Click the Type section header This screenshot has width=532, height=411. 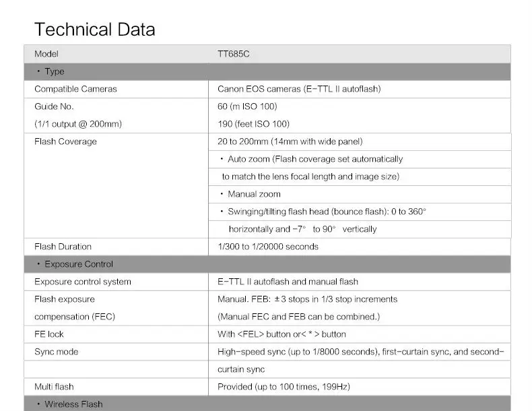[54, 71]
